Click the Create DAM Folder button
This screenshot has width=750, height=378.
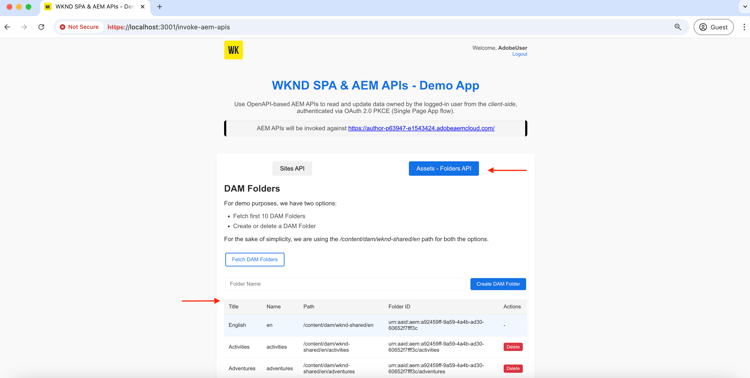498,284
